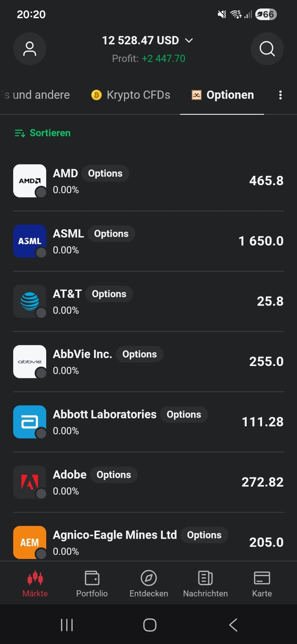Tap Android back navigation button
Screen dimensions: 297x644
tap(233, 625)
